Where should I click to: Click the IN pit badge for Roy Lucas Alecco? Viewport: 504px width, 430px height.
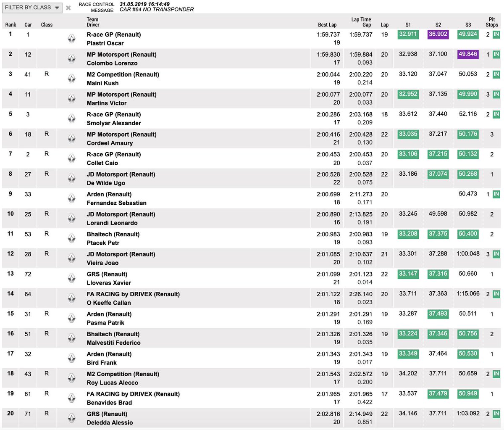point(496,374)
